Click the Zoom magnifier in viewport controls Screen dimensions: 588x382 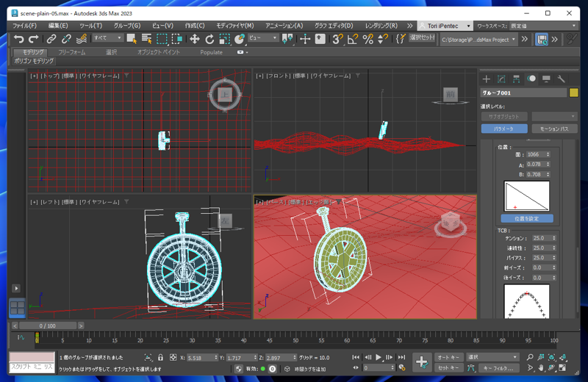pyautogui.click(x=530, y=357)
